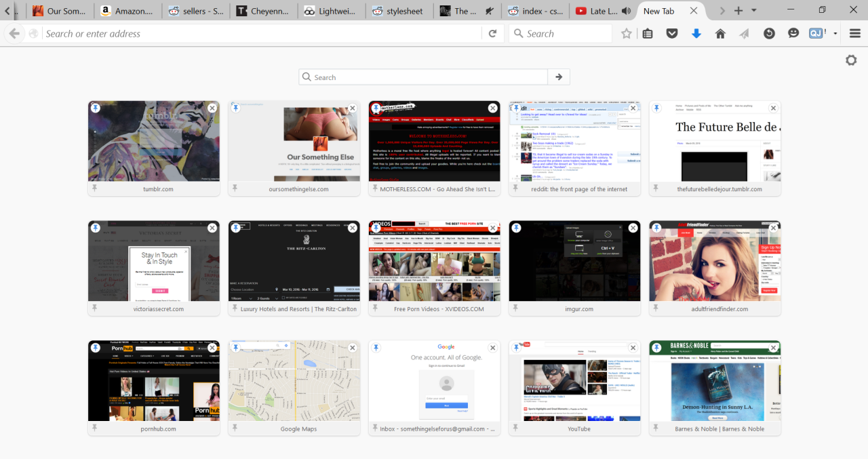Unpin the reddit front page tile

coord(516,108)
